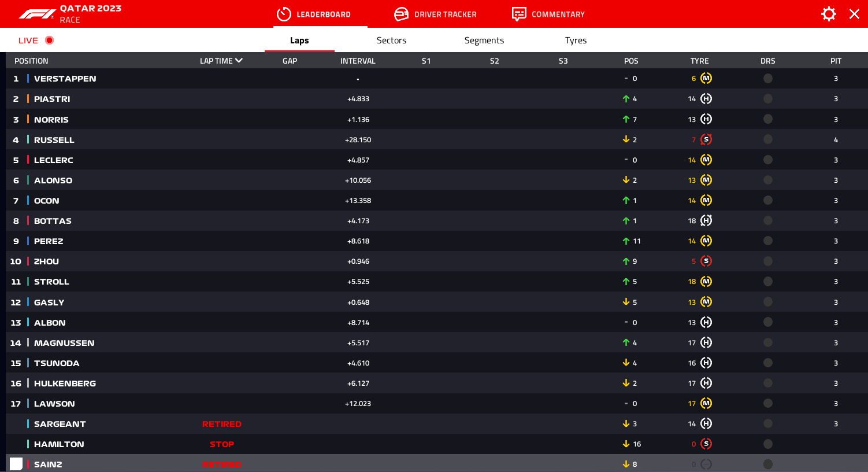Click the GAP column header
The image size is (868, 472).
pos(290,61)
